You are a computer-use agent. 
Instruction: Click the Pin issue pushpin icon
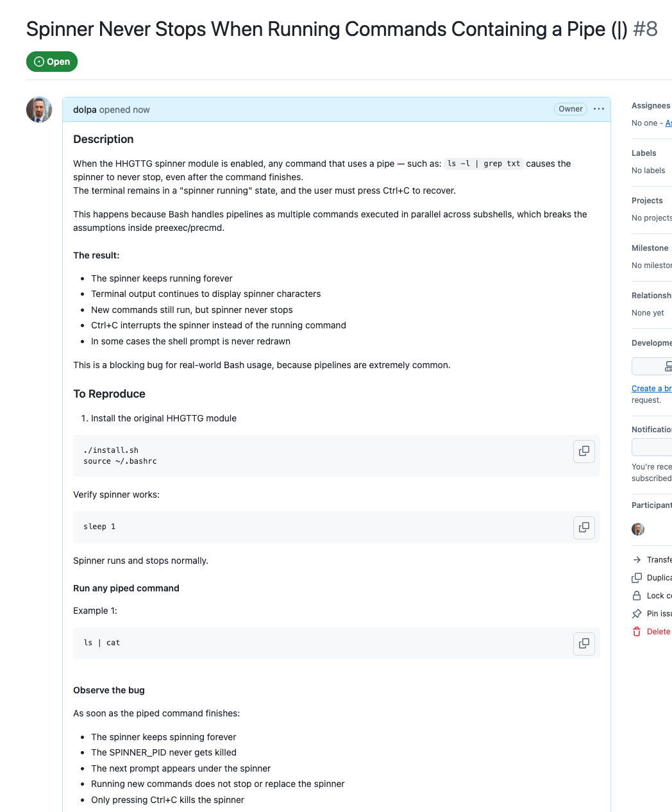(x=637, y=614)
